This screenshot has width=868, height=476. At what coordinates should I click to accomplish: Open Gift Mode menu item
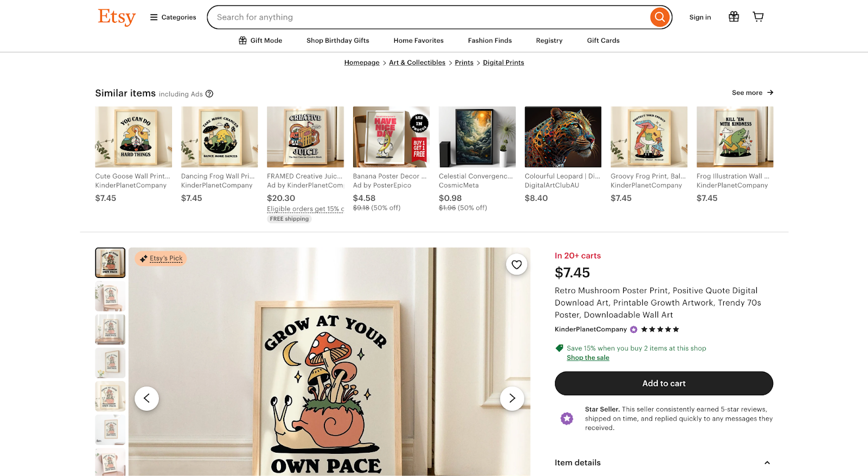(x=260, y=41)
